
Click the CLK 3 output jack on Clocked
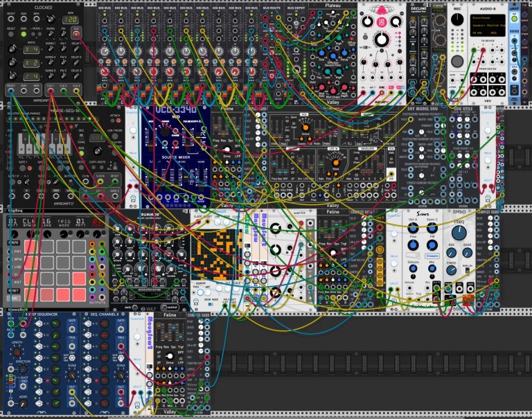(x=76, y=91)
